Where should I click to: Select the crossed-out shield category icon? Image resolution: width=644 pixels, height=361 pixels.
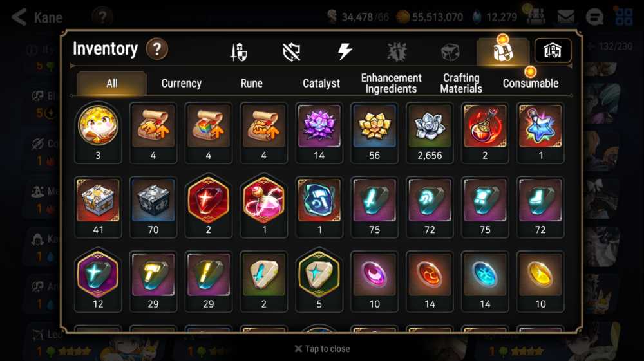coord(292,52)
